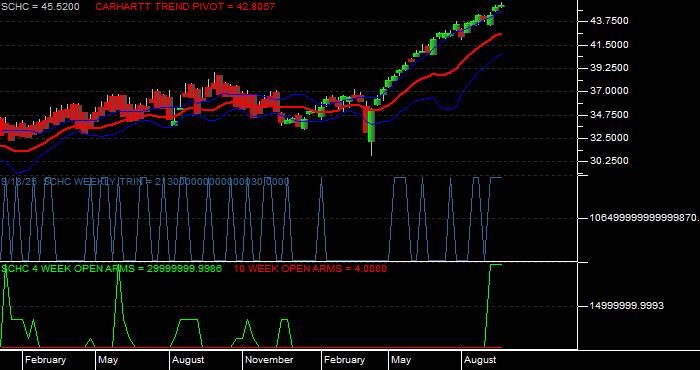The width and height of the screenshot is (700, 370).
Task: Select the first August timeline label
Action: [188, 360]
